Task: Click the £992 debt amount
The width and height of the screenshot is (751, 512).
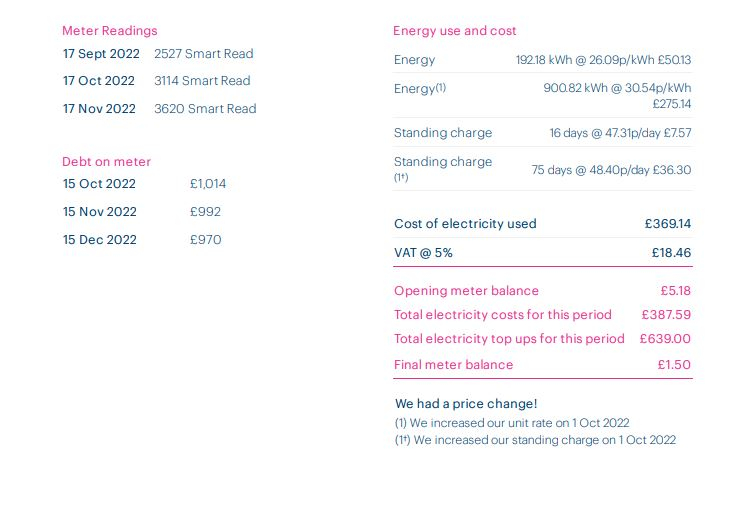Action: [205, 212]
